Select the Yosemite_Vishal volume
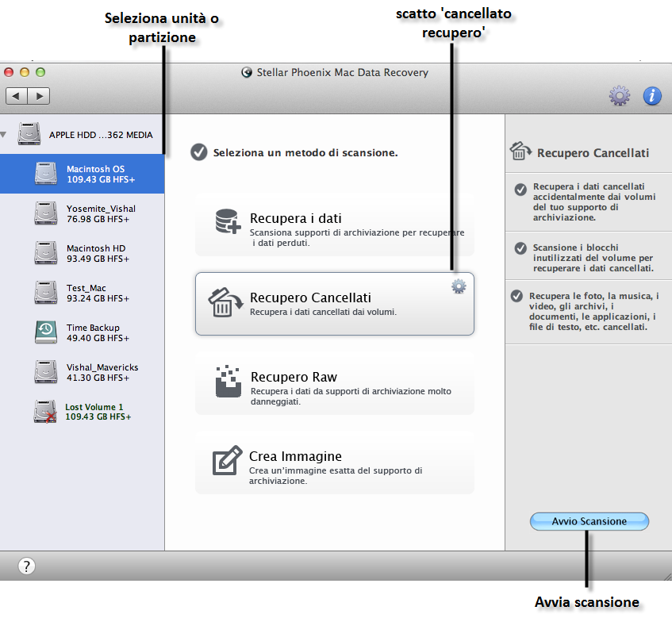The image size is (672, 618). pos(83,213)
